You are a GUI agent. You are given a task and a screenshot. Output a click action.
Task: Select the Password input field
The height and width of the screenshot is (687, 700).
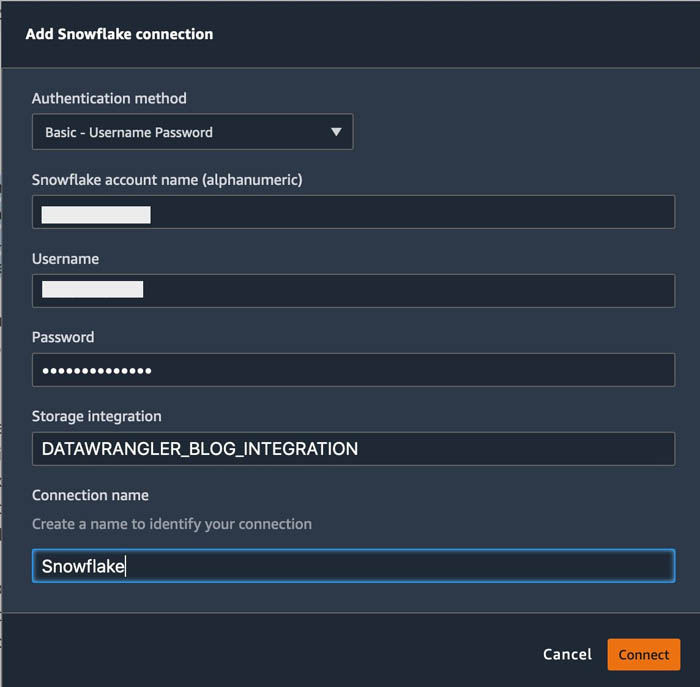[x=353, y=370]
